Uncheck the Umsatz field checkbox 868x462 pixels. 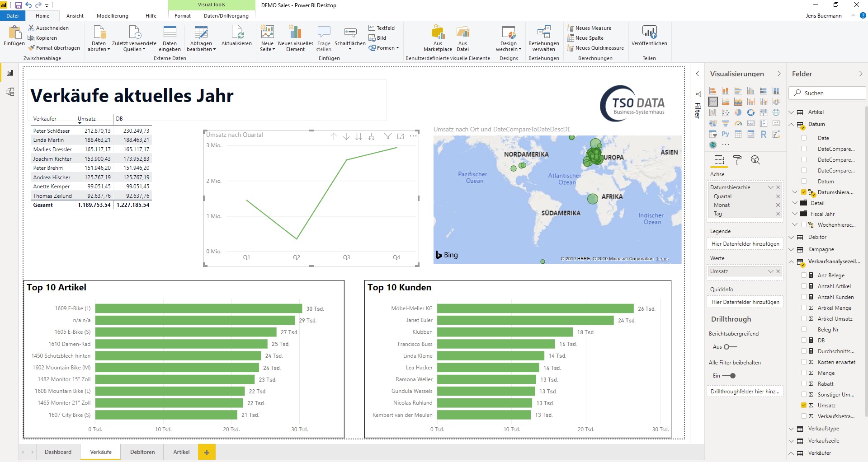pyautogui.click(x=804, y=405)
